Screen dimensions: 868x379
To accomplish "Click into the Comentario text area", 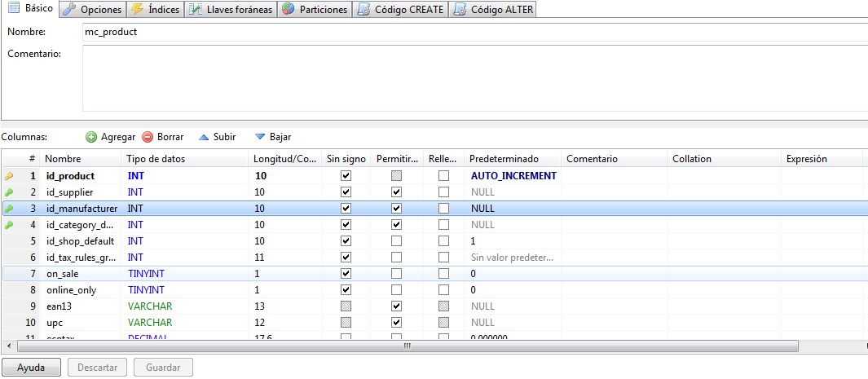I will coord(473,77).
